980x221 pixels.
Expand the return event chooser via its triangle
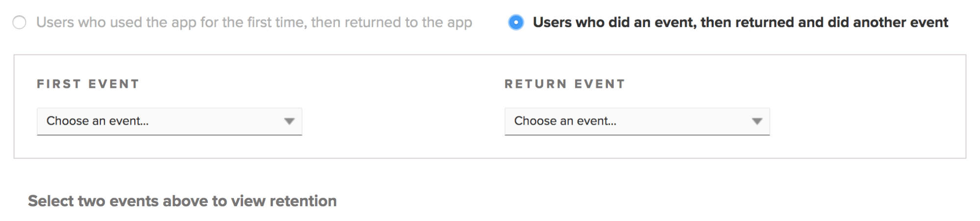pos(757,121)
